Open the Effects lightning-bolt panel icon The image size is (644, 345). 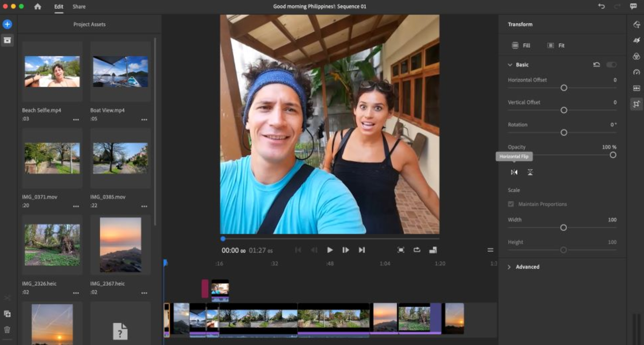point(636,40)
